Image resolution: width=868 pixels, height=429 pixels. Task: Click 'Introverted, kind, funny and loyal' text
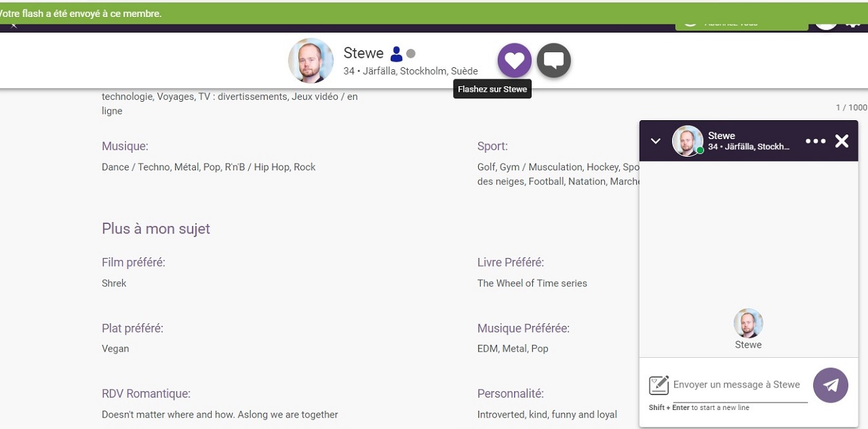pos(547,414)
